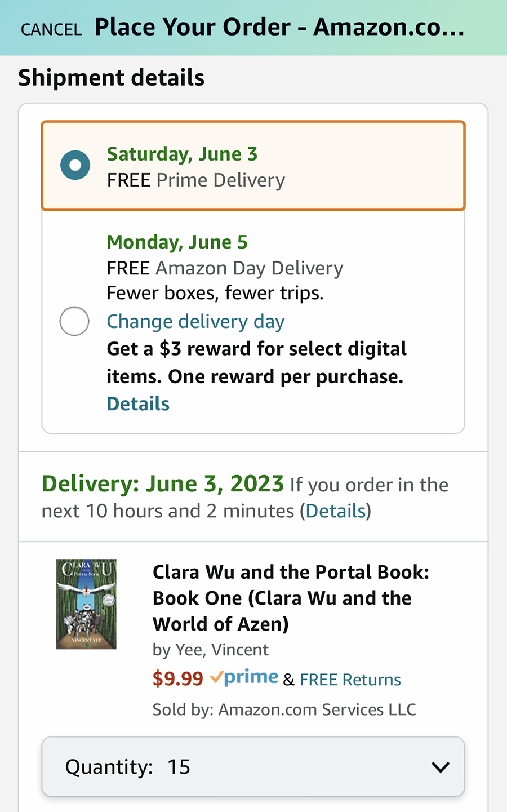Image resolution: width=507 pixels, height=812 pixels.
Task: Select the Saturday, June 3 radio button
Action: pyautogui.click(x=75, y=165)
